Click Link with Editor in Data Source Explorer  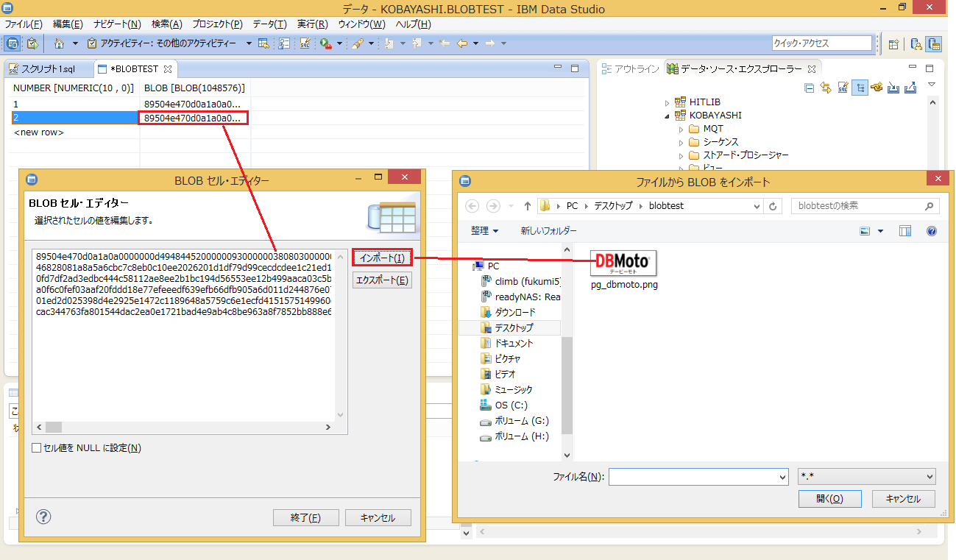(x=826, y=88)
